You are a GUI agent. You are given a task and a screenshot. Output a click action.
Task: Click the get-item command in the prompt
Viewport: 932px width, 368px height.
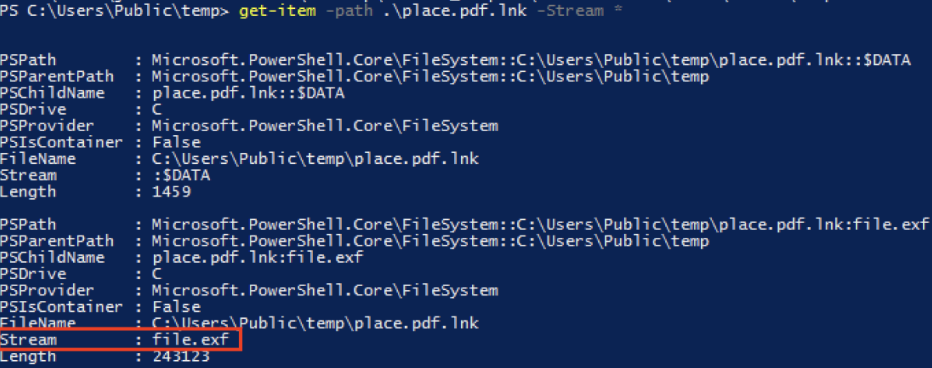click(x=278, y=11)
